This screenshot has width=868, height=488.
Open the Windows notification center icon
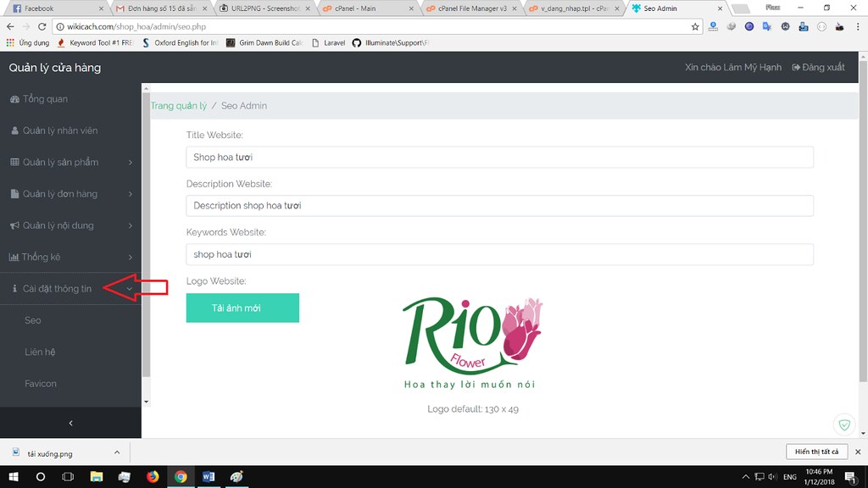851,477
